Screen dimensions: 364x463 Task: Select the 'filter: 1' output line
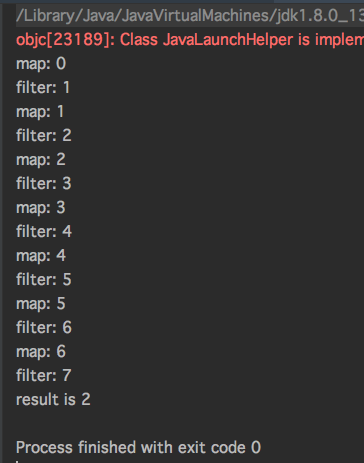click(43, 88)
